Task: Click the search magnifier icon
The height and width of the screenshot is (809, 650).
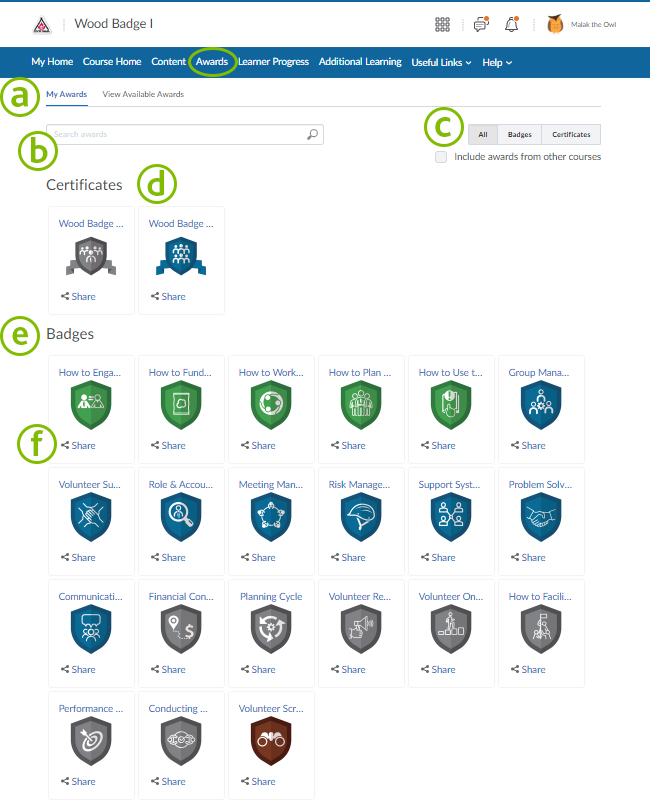Action: (313, 134)
